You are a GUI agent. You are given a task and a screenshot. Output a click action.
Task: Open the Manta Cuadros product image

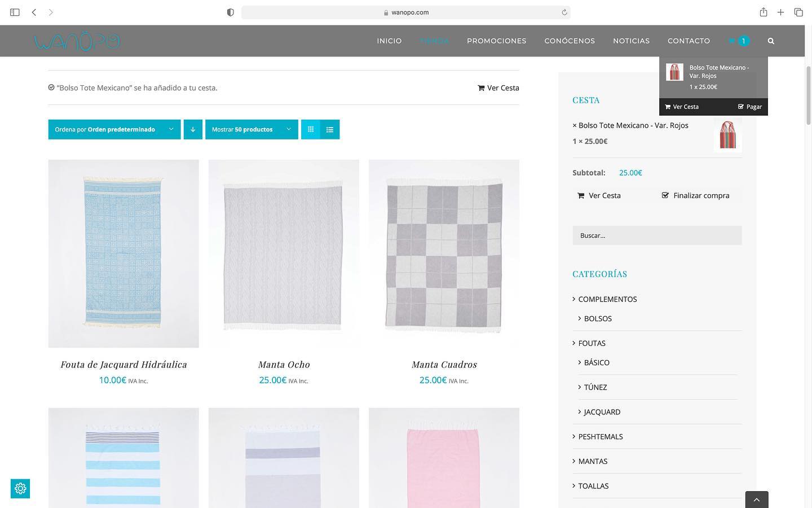[444, 253]
